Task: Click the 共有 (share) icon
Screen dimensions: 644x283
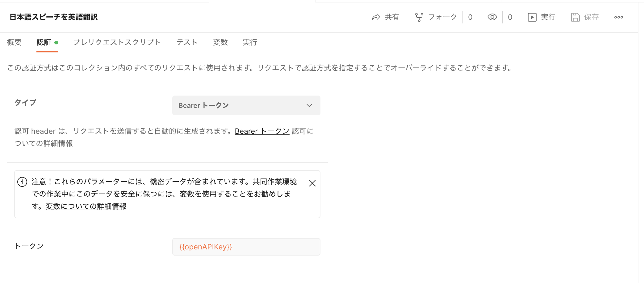Action: point(376,17)
